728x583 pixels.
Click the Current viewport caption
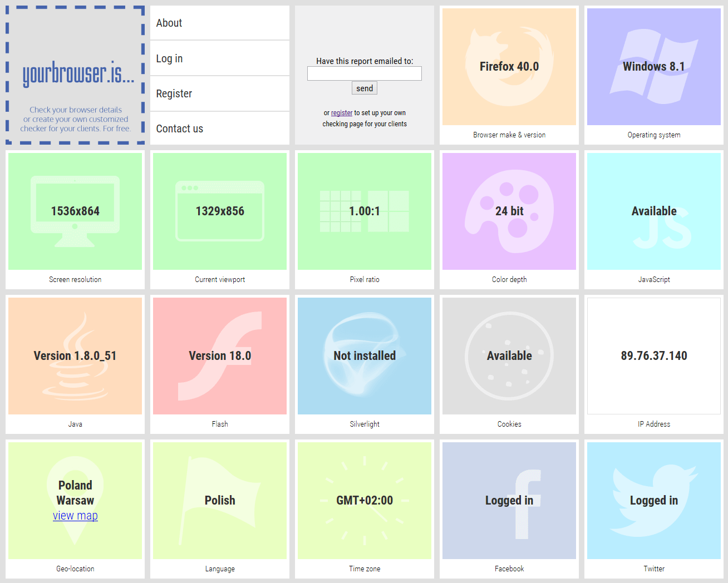tap(220, 280)
